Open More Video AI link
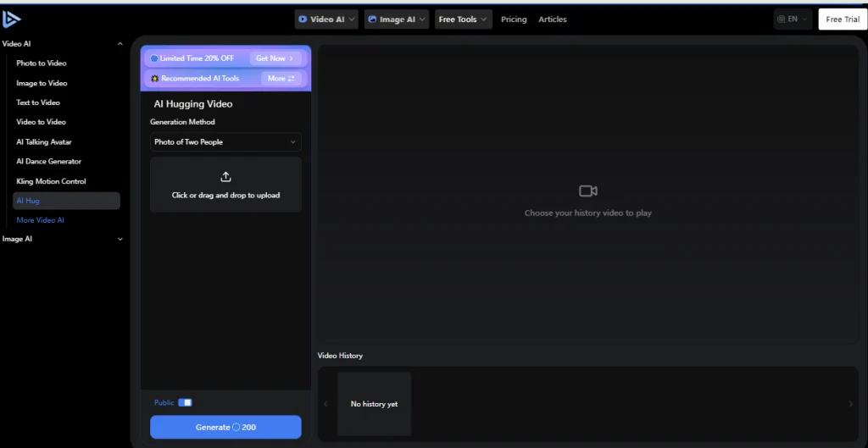Image resolution: width=868 pixels, height=448 pixels. click(x=40, y=220)
